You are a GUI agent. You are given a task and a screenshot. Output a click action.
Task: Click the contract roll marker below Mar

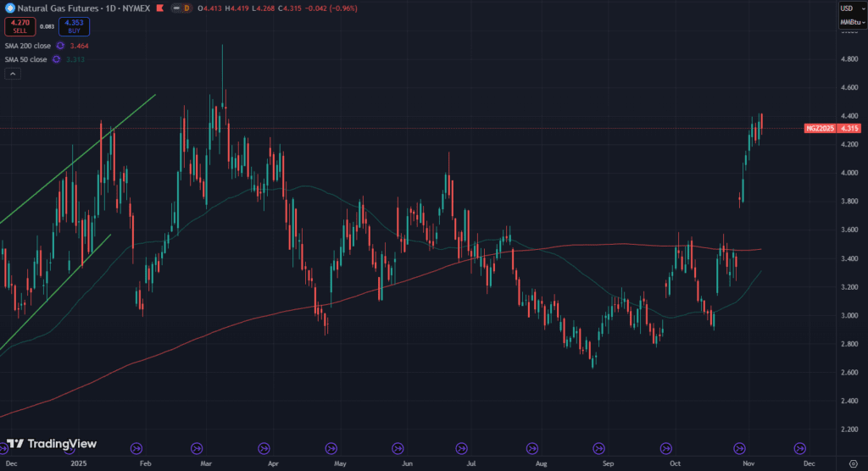197,448
